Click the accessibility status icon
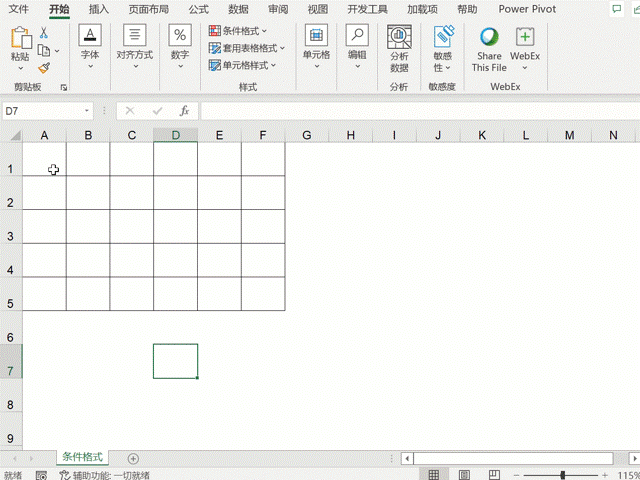This screenshot has width=640, height=480. (65, 475)
